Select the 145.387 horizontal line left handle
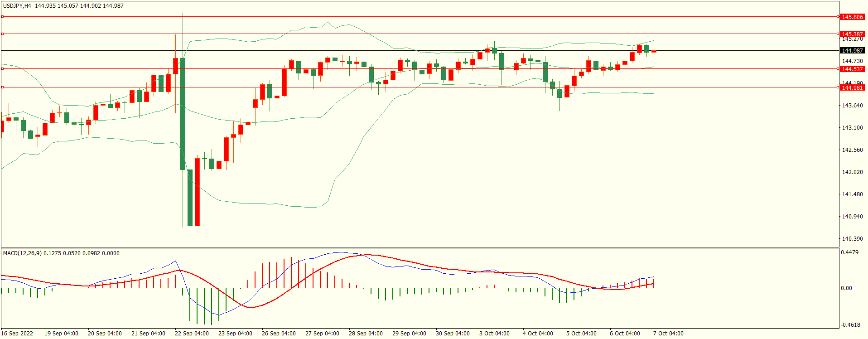This screenshot has width=868, height=339. (2, 34)
